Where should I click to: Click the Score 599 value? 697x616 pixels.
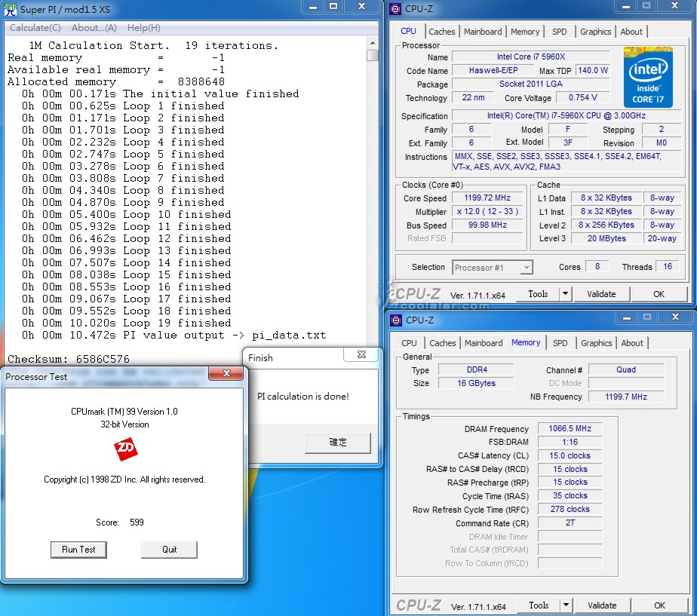[x=137, y=523]
